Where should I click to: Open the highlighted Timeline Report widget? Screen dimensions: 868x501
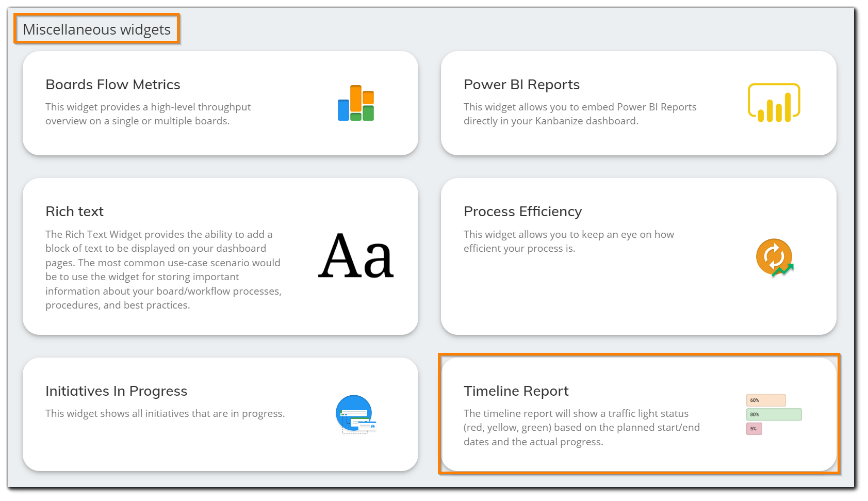point(640,413)
